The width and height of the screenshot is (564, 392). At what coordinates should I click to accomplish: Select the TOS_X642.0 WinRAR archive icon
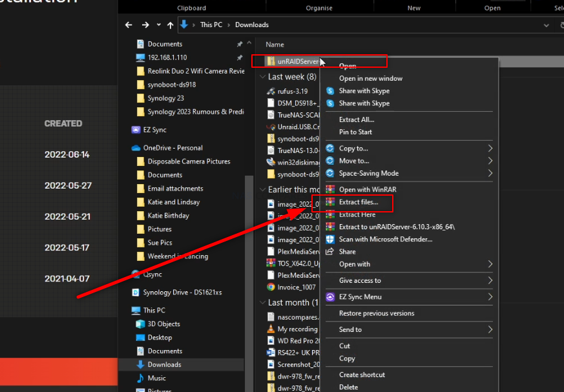[271, 263]
